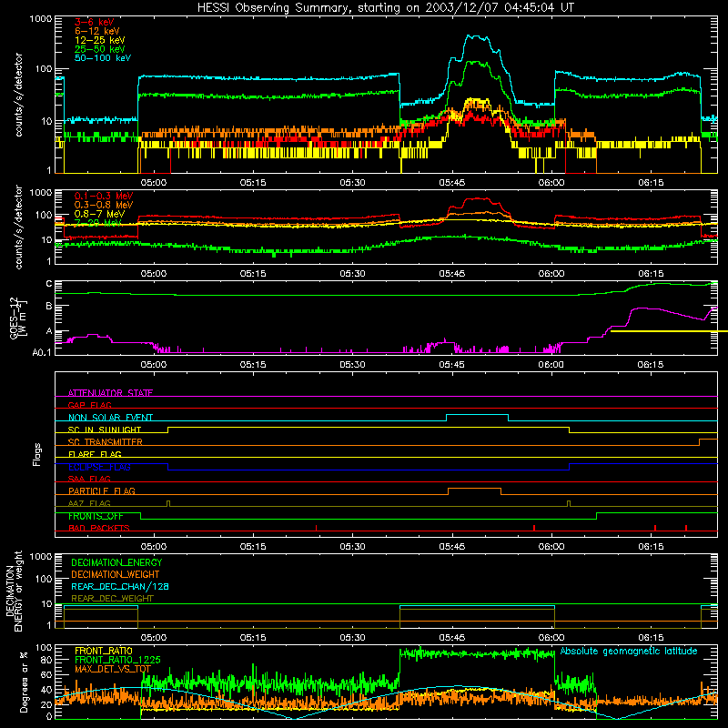
Task: Select the REAR_DEC_CHAN/128 legend label
Action: coord(120,587)
